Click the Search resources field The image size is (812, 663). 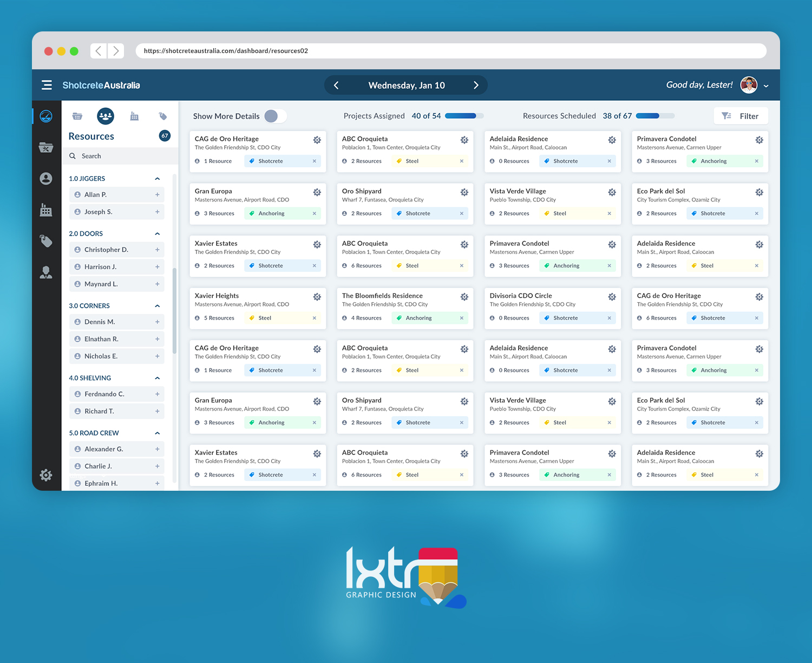pyautogui.click(x=120, y=156)
